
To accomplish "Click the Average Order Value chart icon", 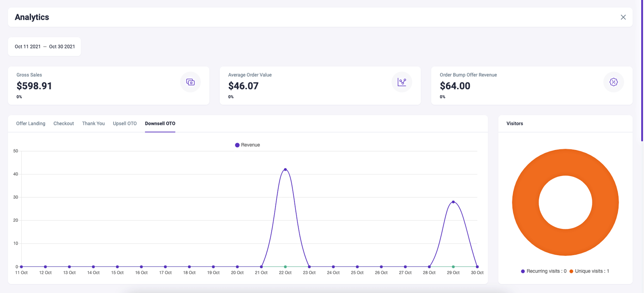I will click(x=402, y=82).
